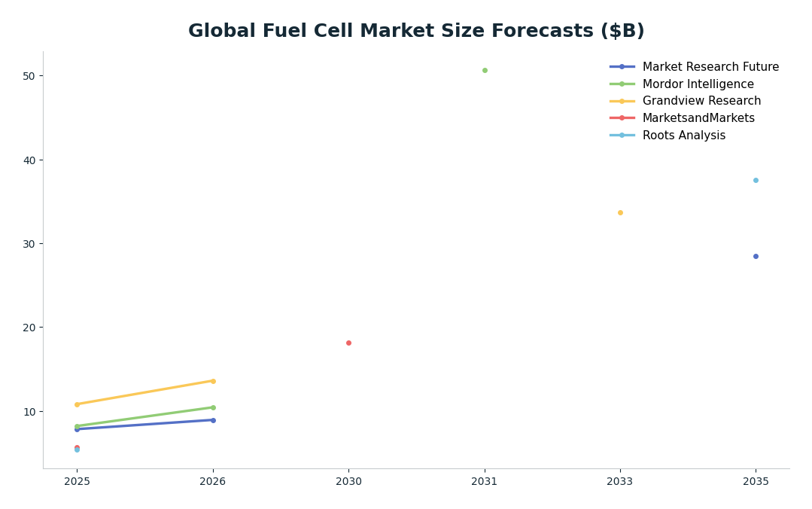Click the x-axis label 2035

coord(756,482)
